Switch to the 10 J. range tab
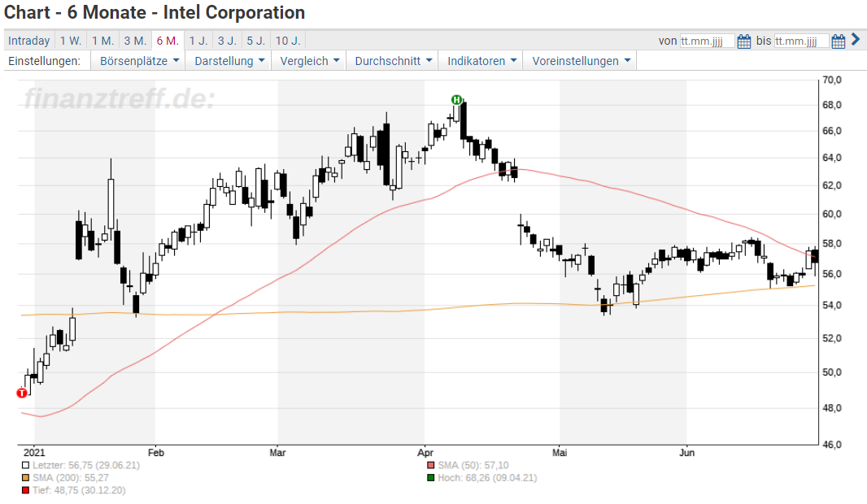The height and width of the screenshot is (504, 867). coord(288,41)
